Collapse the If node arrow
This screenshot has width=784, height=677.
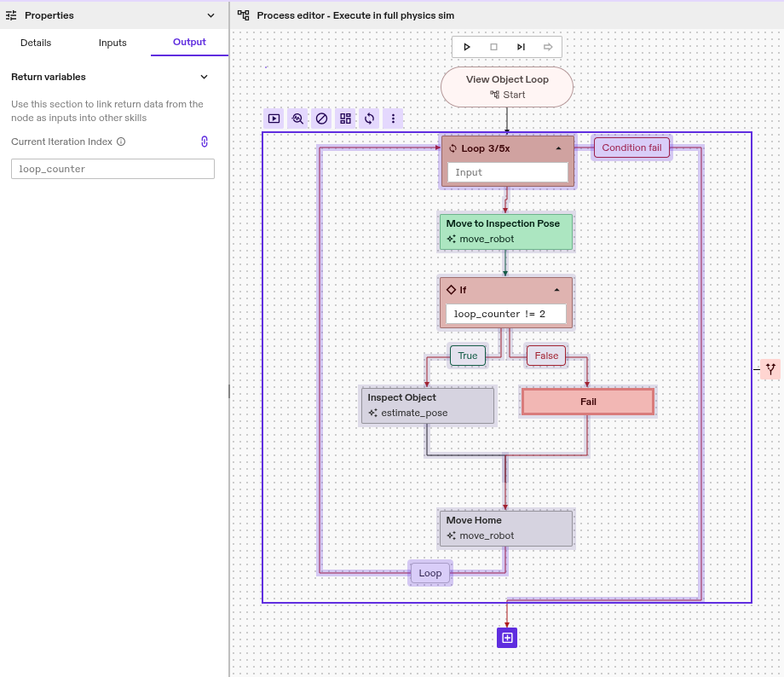pos(557,290)
